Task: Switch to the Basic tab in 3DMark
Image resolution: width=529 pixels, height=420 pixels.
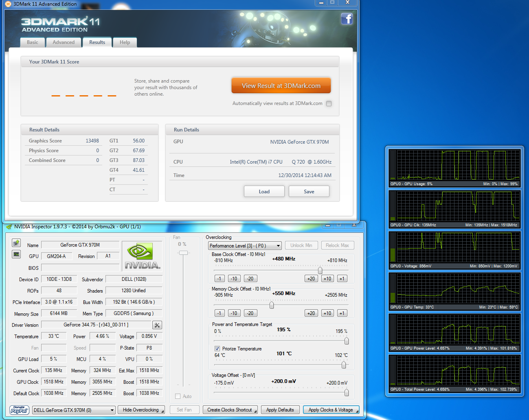Action: pyautogui.click(x=33, y=42)
